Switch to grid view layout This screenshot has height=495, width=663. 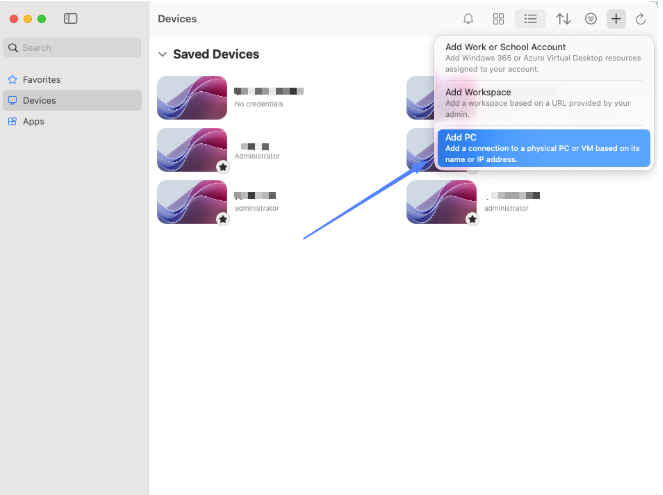(498, 19)
